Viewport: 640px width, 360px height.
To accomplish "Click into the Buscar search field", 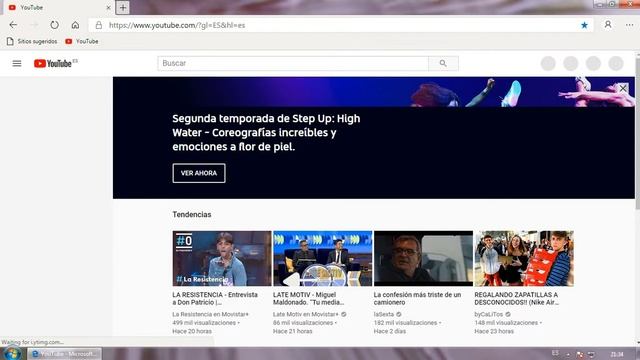I will click(293, 63).
